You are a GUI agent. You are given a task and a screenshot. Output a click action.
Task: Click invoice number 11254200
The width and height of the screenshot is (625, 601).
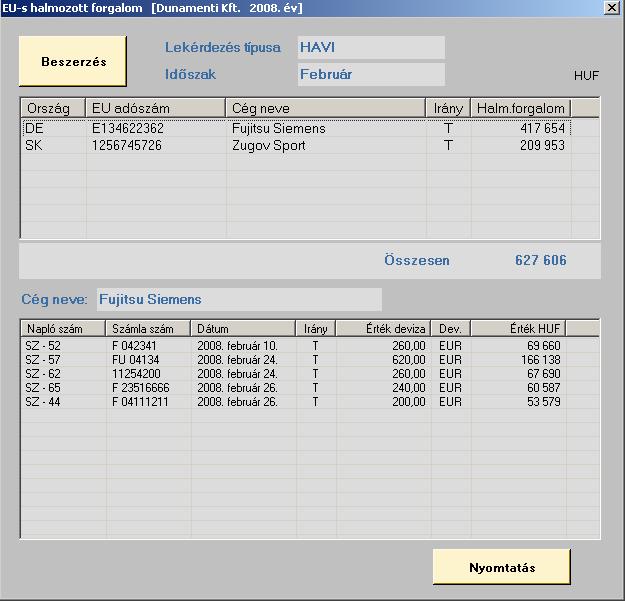[x=136, y=373]
